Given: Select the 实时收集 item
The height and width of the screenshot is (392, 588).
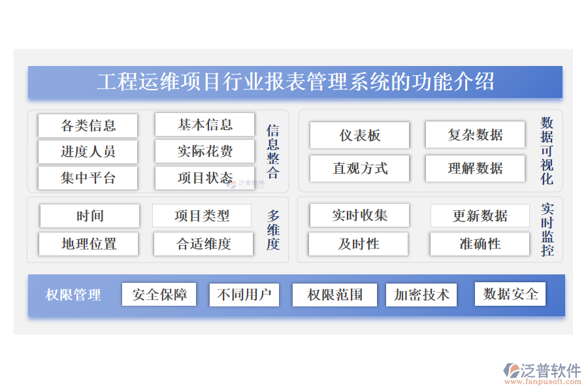Looking at the screenshot, I should pos(359,216).
